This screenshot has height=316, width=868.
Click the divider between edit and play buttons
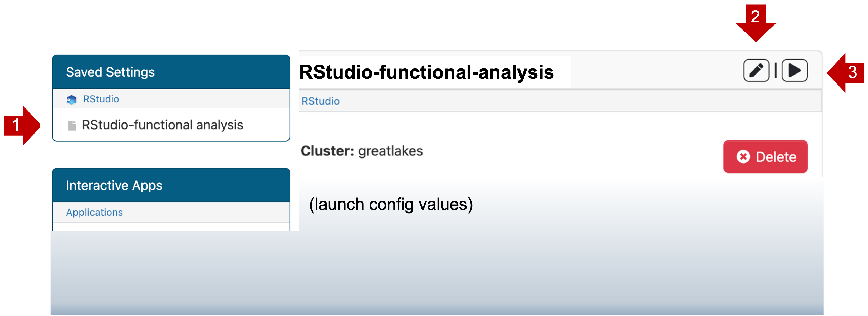(775, 70)
